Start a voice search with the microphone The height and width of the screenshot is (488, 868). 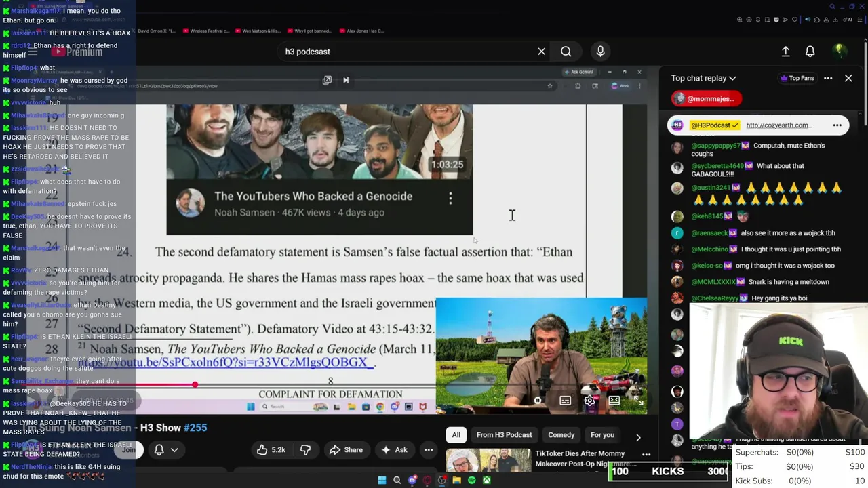(600, 52)
